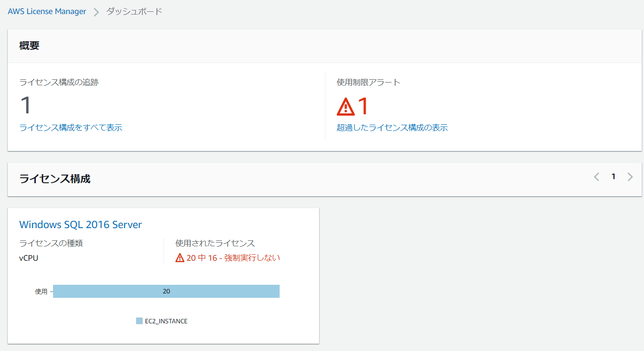Click the 使用制限アラート label

point(368,82)
